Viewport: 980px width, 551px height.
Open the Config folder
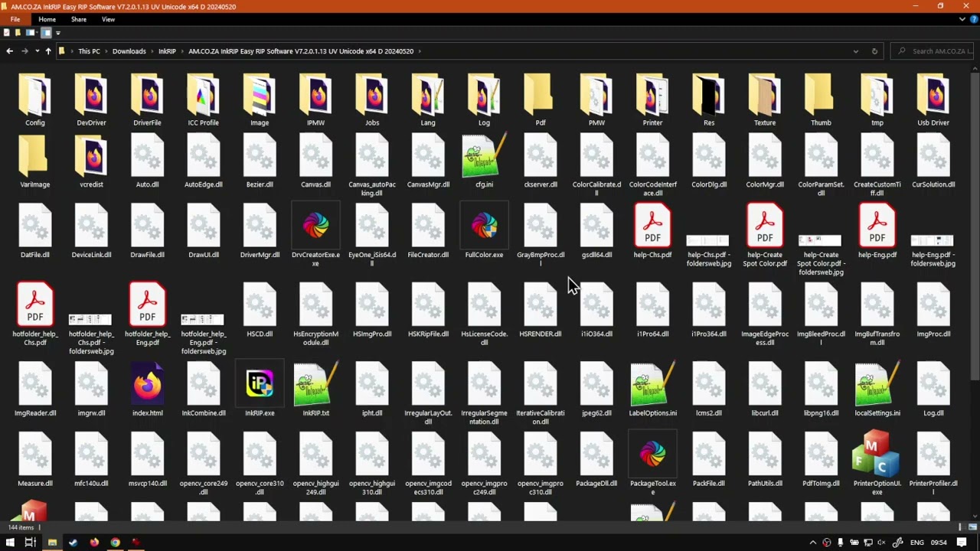(35, 101)
